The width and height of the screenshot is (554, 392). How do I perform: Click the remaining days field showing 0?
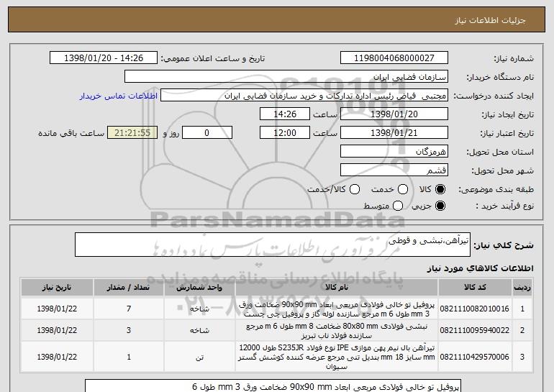[207, 133]
